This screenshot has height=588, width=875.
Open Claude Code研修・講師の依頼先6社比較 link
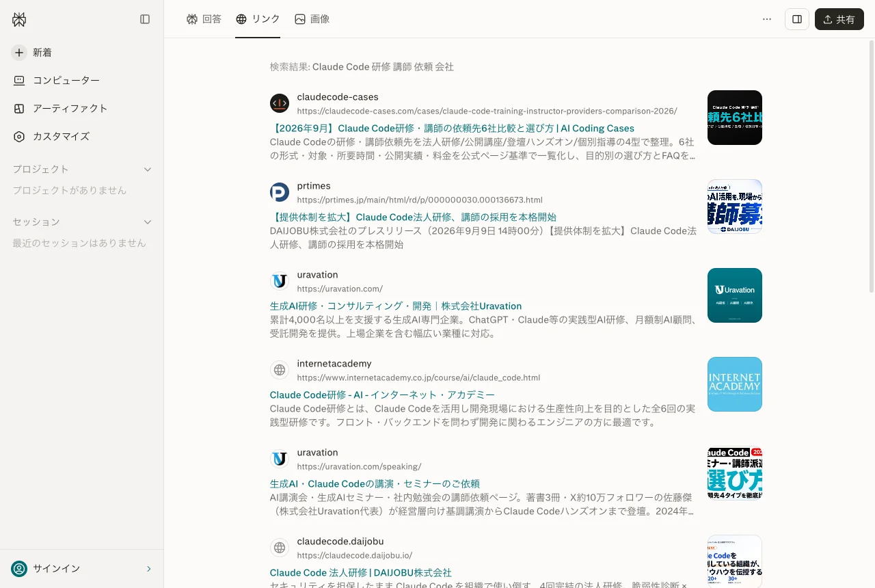point(452,128)
